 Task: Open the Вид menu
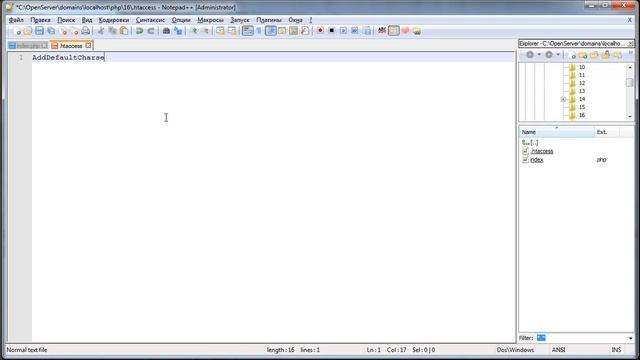(x=87, y=20)
